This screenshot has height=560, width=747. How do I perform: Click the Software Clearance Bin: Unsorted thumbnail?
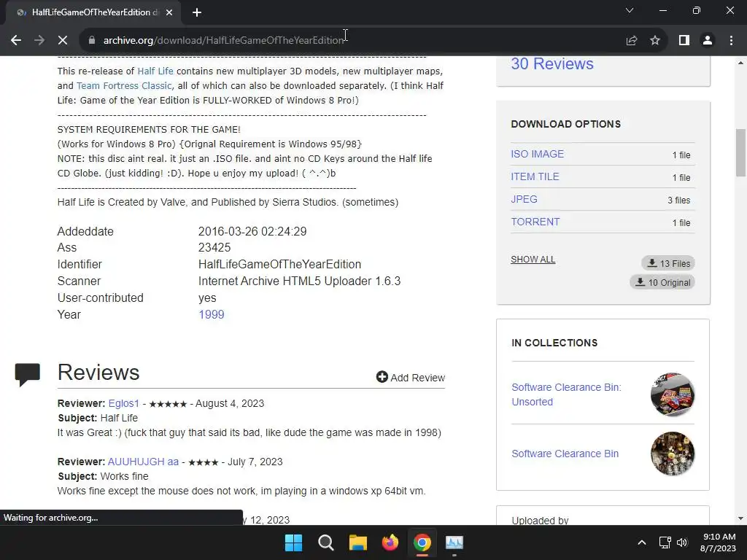(672, 394)
